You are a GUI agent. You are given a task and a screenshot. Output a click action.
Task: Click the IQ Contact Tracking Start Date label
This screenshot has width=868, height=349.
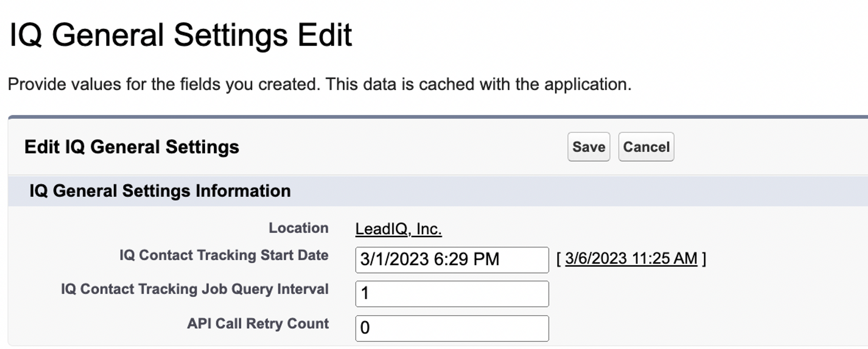(x=224, y=255)
